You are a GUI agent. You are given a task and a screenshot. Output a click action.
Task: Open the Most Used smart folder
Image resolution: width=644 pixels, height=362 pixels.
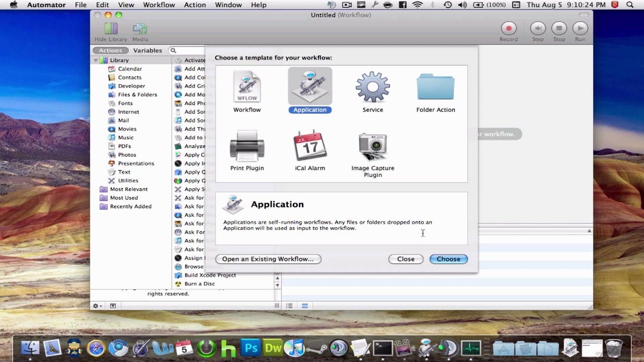(124, 198)
